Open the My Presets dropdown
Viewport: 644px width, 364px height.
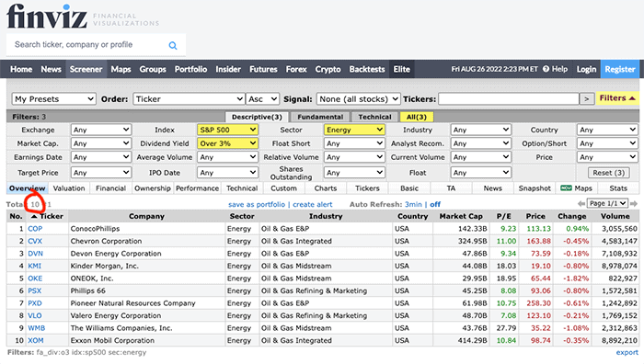point(53,99)
